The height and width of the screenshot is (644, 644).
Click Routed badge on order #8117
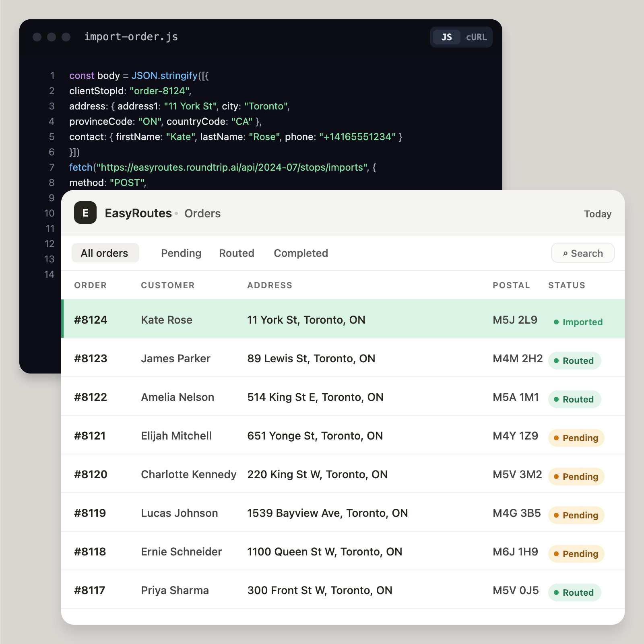(574, 592)
